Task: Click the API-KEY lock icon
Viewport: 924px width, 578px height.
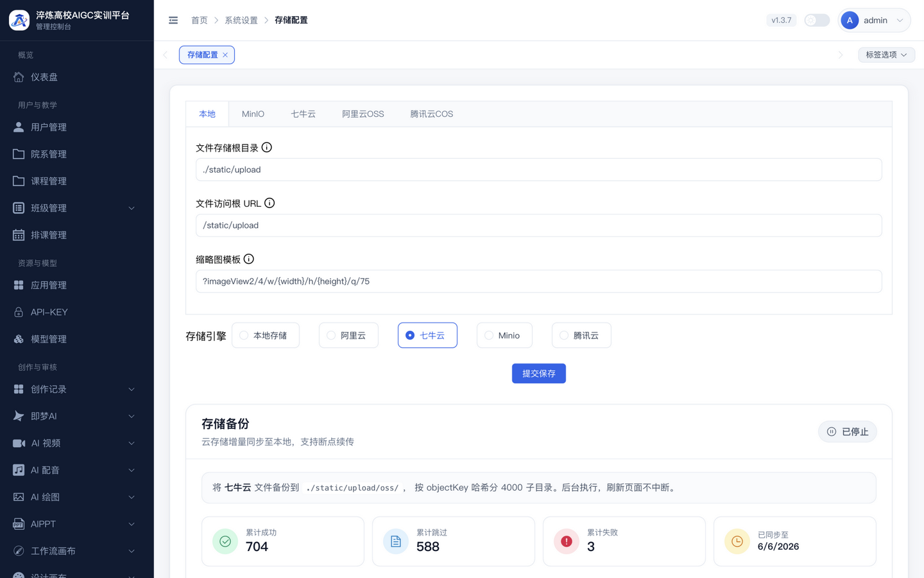Action: tap(19, 312)
